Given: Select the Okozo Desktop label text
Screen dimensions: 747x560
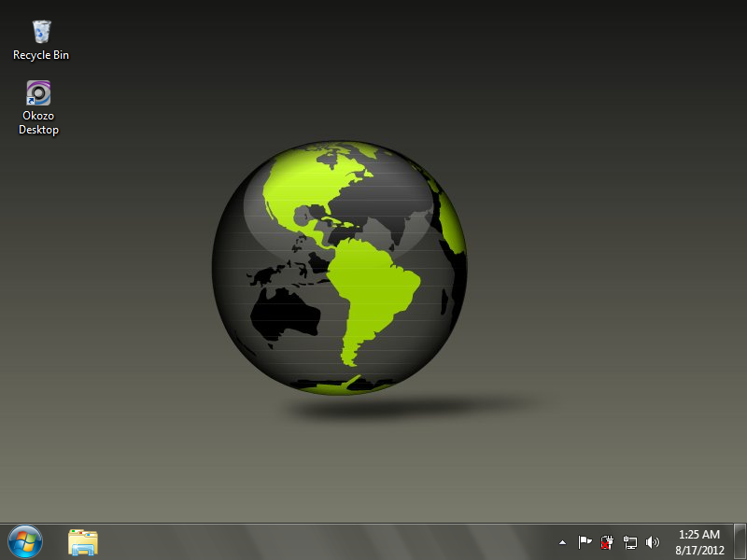Looking at the screenshot, I should [38, 123].
